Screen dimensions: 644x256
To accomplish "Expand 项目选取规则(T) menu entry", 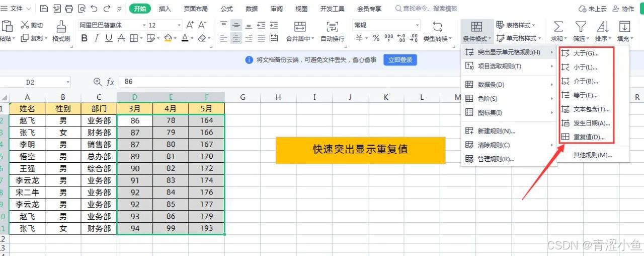I will [509, 66].
